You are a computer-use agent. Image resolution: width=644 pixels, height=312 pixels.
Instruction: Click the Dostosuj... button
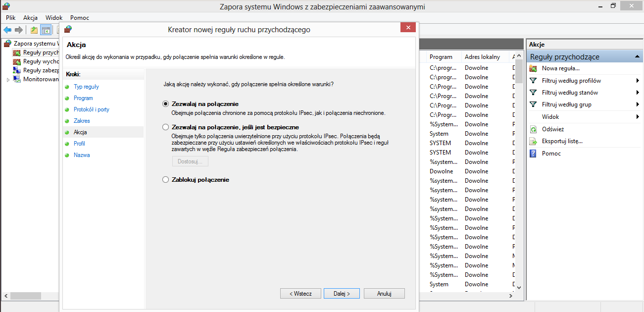click(190, 161)
